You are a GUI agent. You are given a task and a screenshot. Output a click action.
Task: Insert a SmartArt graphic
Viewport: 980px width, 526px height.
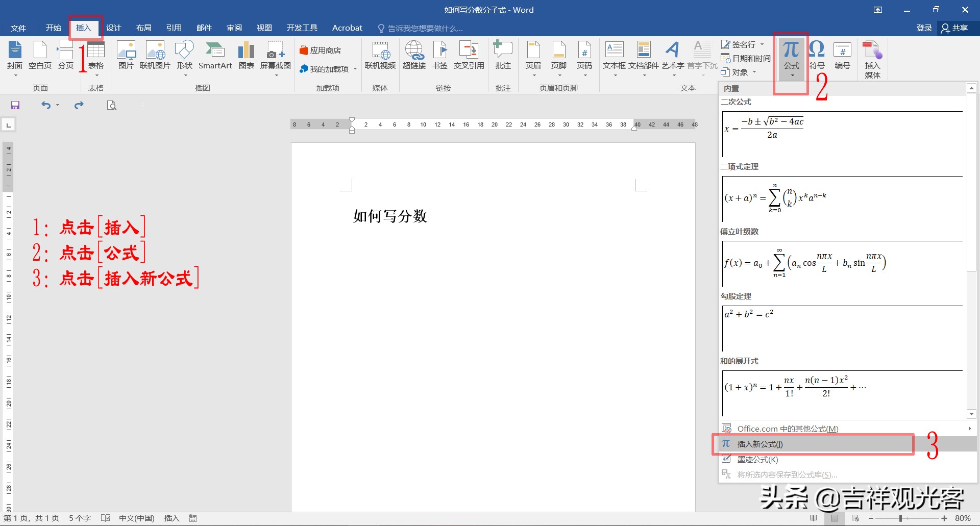215,56
